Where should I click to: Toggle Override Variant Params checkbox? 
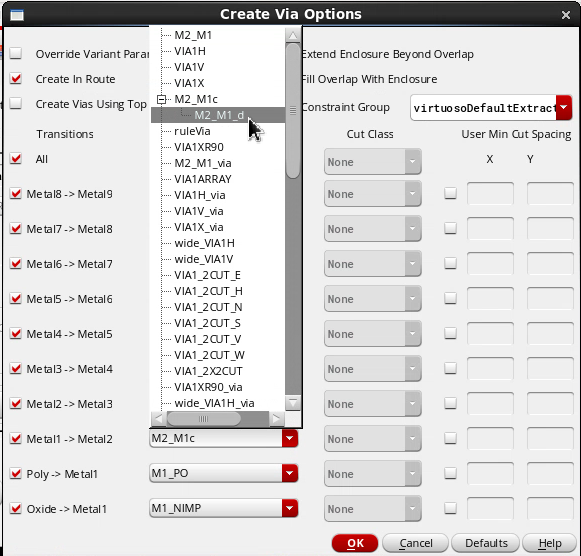tap(16, 53)
